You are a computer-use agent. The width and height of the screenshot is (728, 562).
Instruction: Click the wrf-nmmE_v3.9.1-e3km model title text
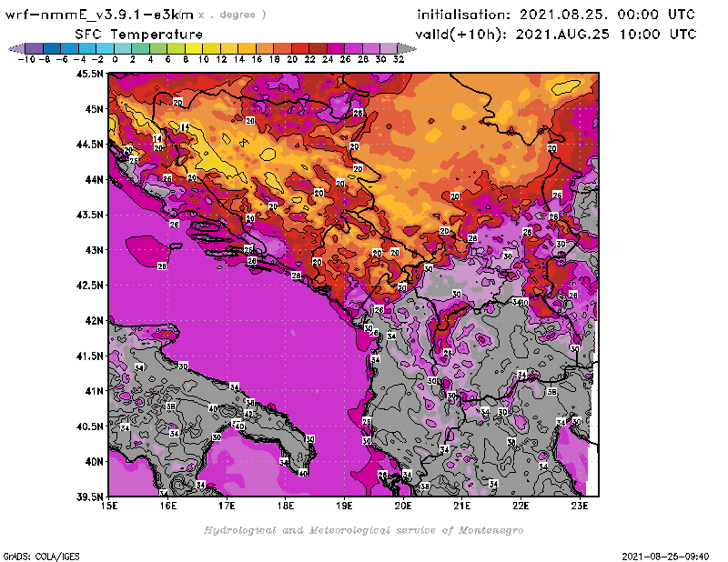click(x=98, y=15)
